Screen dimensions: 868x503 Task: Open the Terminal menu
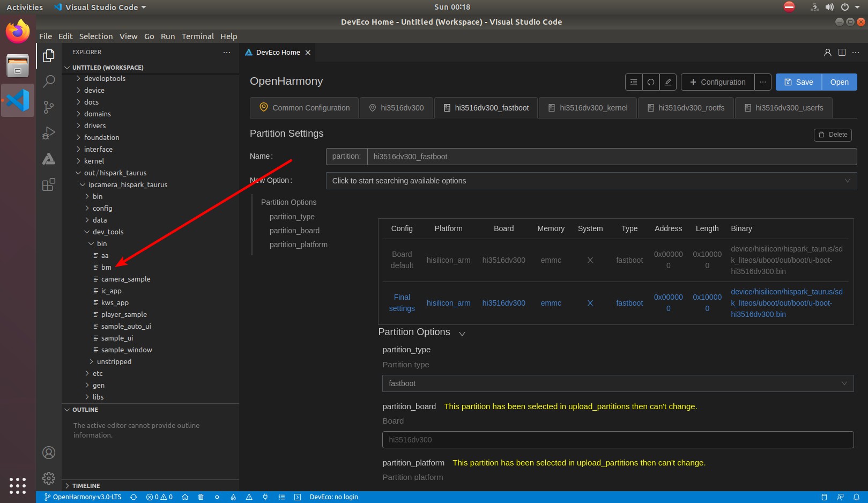(x=197, y=36)
